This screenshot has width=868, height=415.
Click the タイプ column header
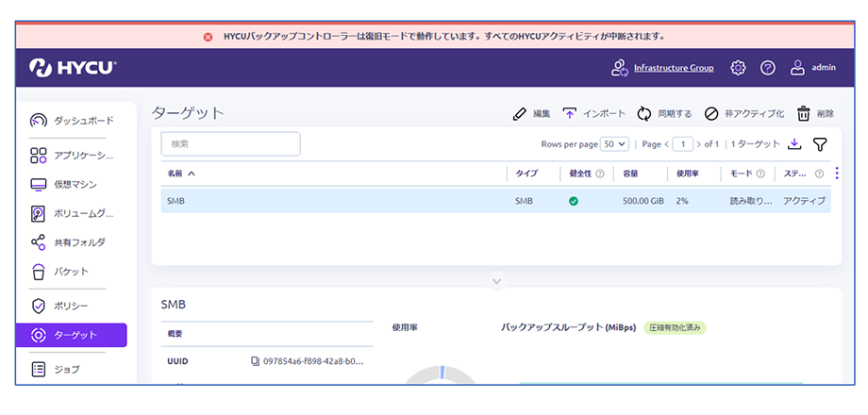tap(525, 174)
